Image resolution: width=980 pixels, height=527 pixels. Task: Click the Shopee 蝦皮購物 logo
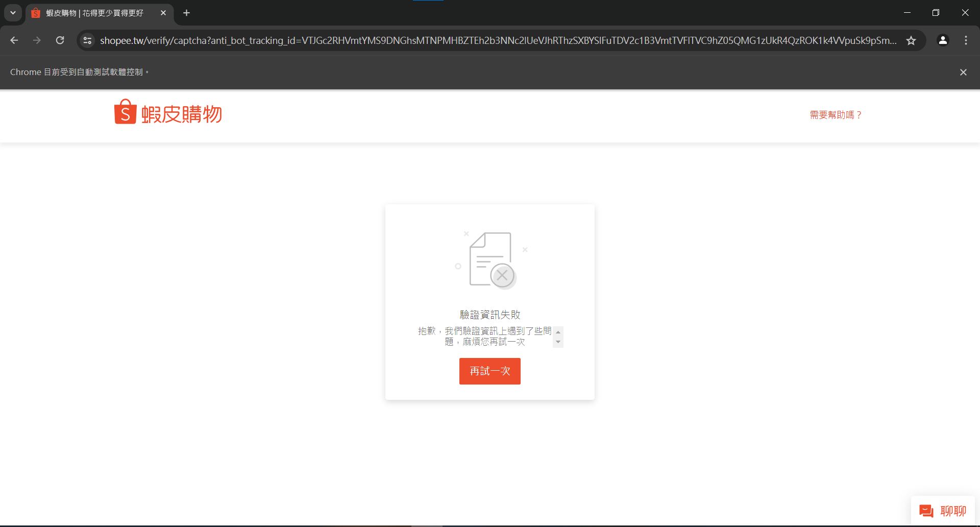[x=167, y=112]
